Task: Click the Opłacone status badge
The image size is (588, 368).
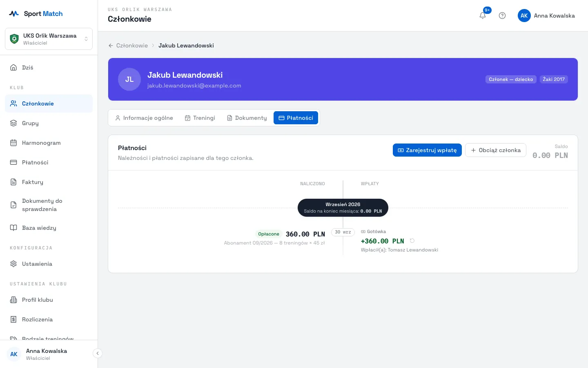Action: 269,234
